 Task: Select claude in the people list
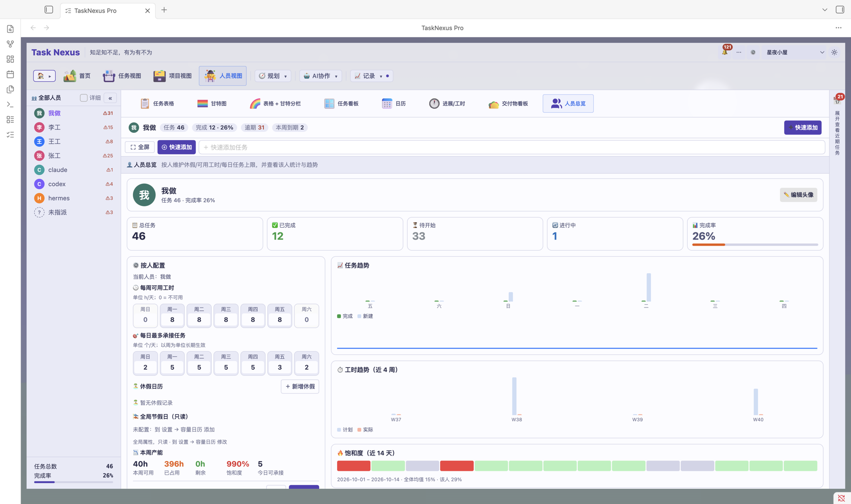point(73,170)
